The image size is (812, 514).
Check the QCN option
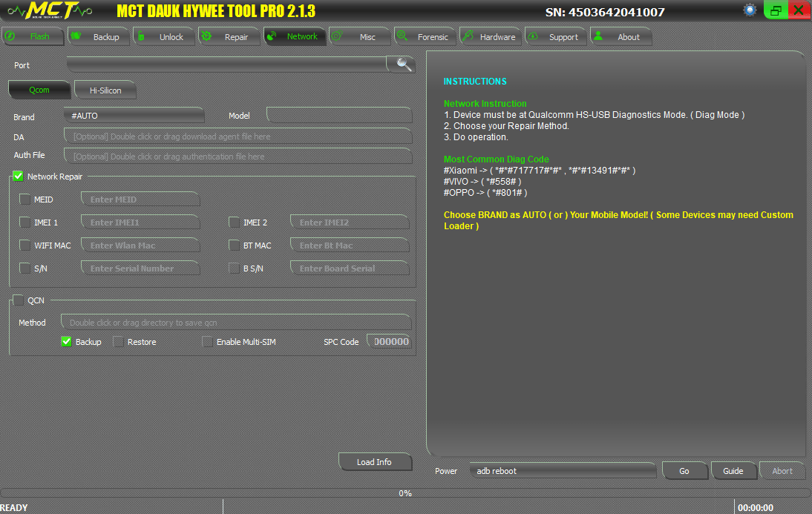pos(19,300)
